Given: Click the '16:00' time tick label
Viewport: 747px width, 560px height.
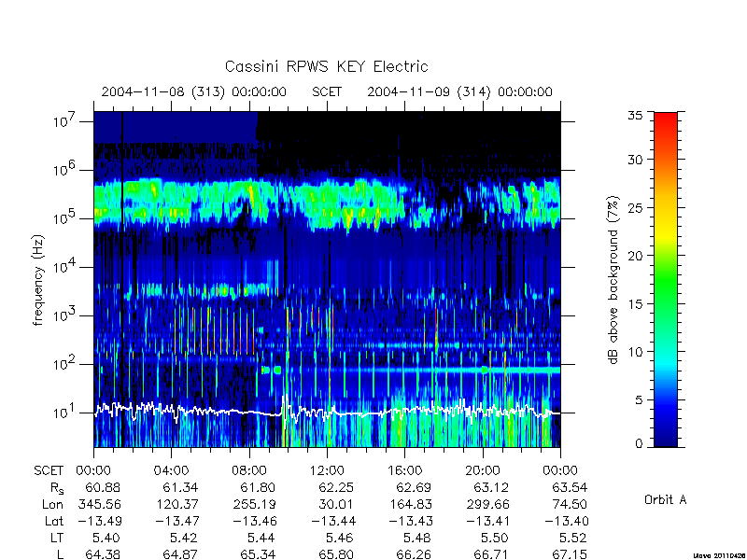Looking at the screenshot, I should coord(405,471).
